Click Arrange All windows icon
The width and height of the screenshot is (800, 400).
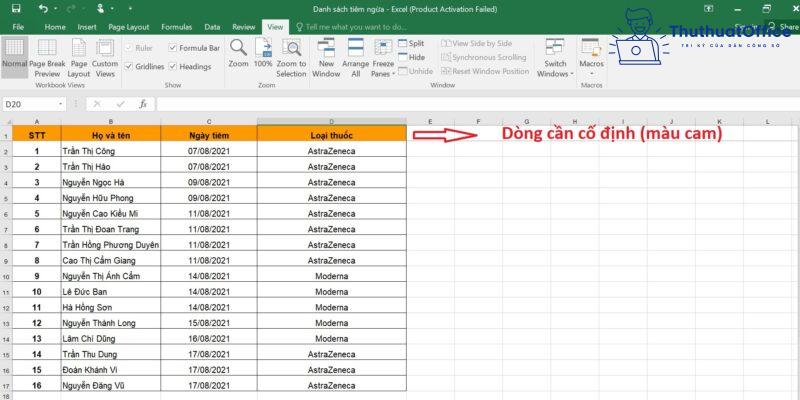click(x=355, y=56)
